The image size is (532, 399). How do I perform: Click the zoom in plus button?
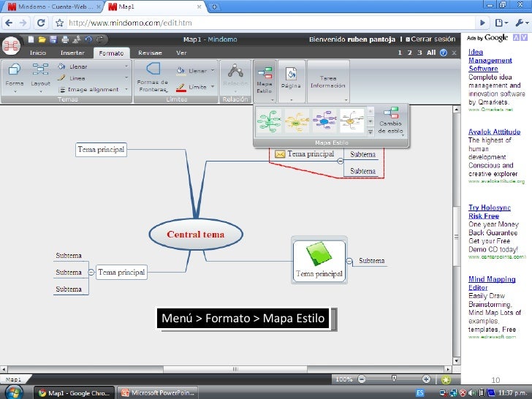pyautogui.click(x=426, y=379)
